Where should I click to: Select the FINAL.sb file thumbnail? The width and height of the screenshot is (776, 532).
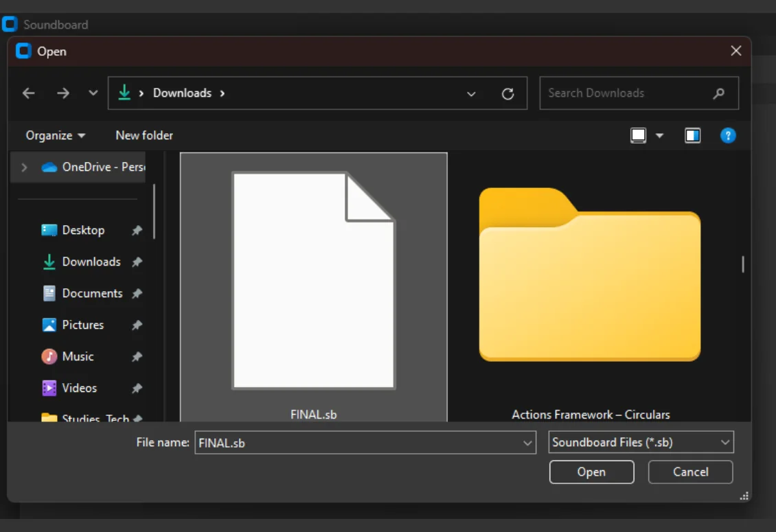point(314,288)
